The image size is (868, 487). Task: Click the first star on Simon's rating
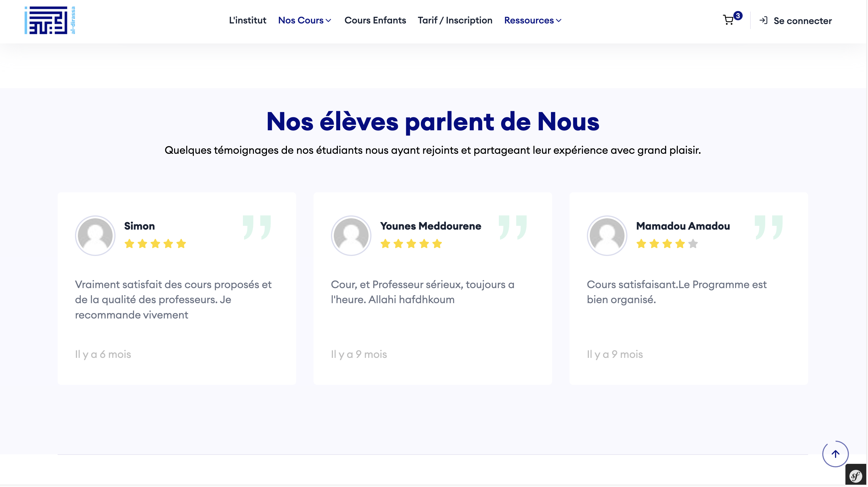click(129, 243)
